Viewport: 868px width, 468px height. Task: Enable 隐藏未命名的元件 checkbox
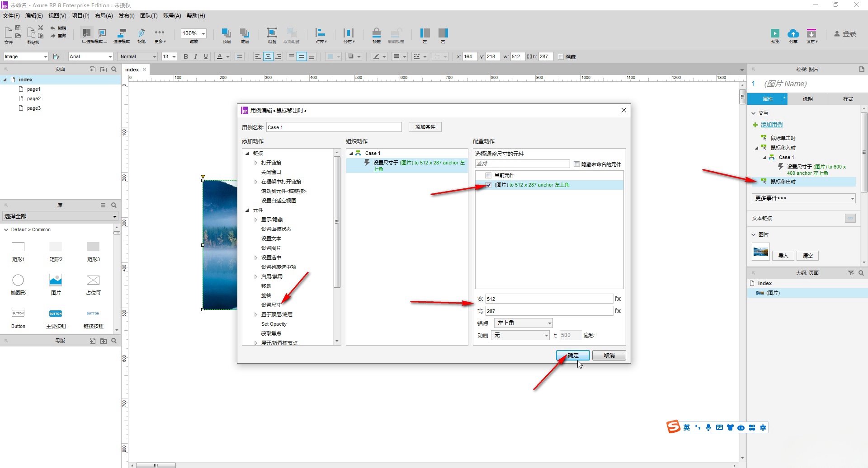tap(576, 164)
